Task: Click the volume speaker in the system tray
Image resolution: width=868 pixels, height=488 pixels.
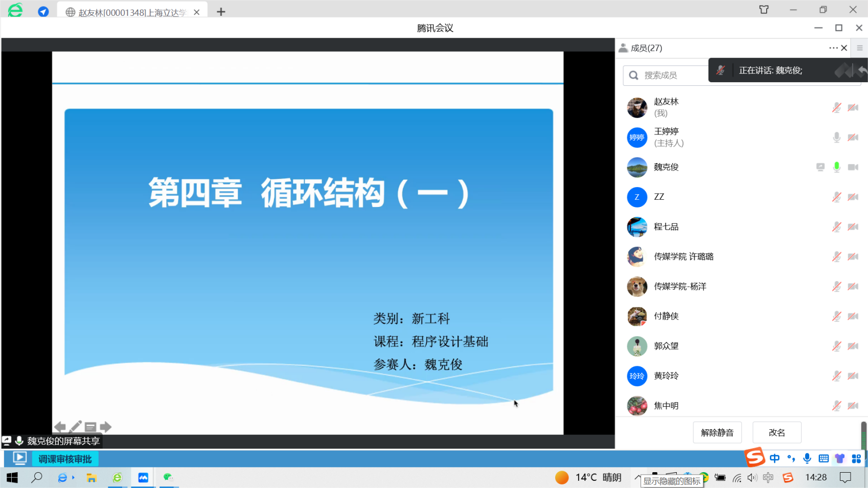Action: 752,478
